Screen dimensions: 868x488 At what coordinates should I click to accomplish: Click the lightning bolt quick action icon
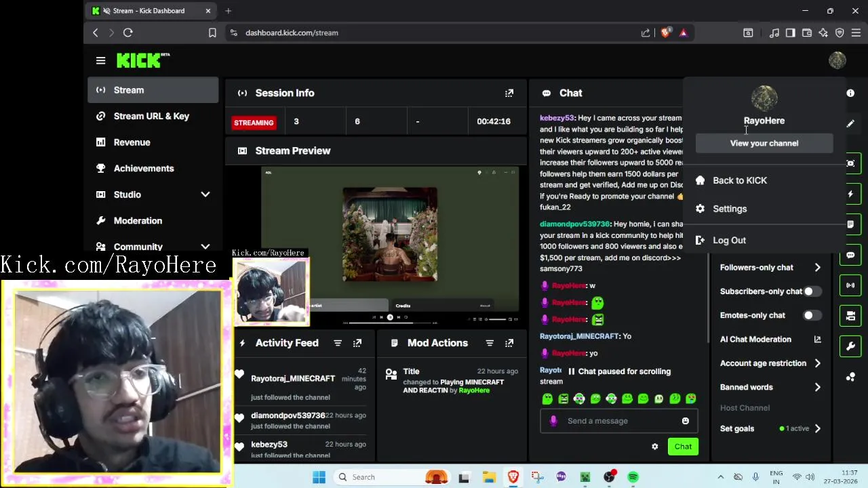[850, 194]
